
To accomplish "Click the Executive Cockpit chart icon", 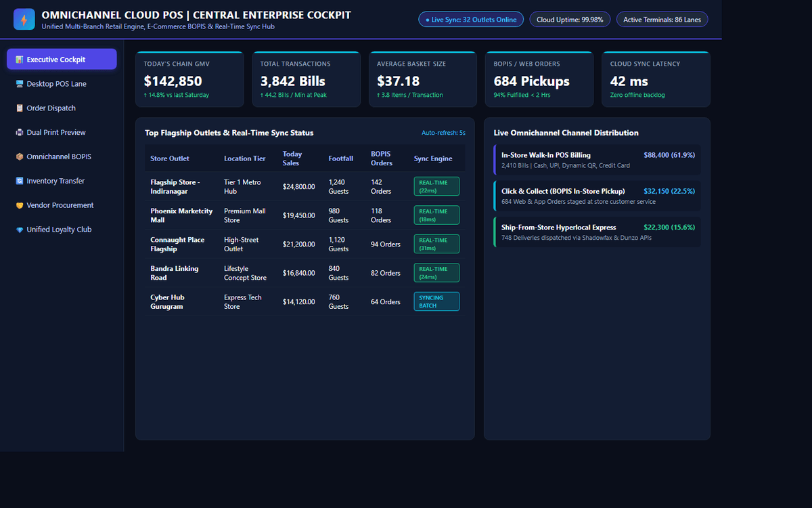I will pos(20,60).
